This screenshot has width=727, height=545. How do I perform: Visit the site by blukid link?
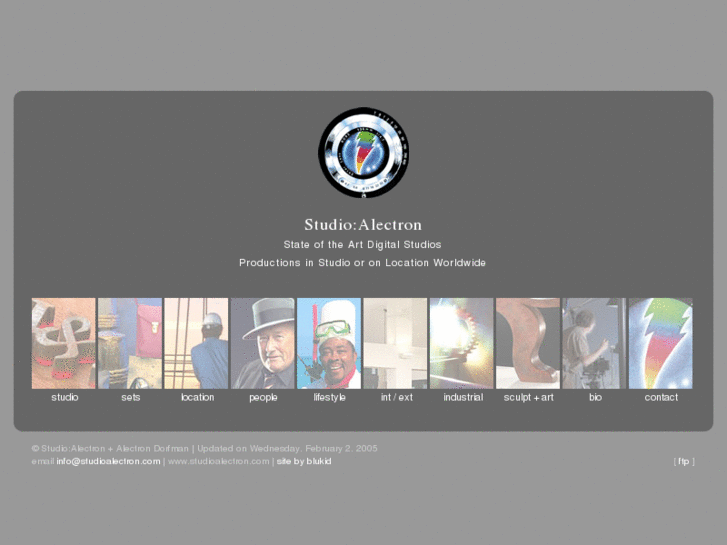pos(304,462)
